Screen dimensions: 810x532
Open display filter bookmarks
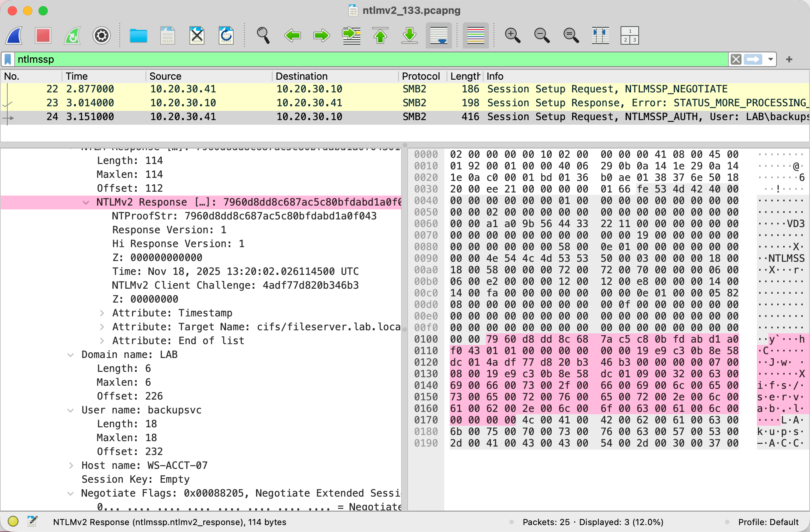8,59
